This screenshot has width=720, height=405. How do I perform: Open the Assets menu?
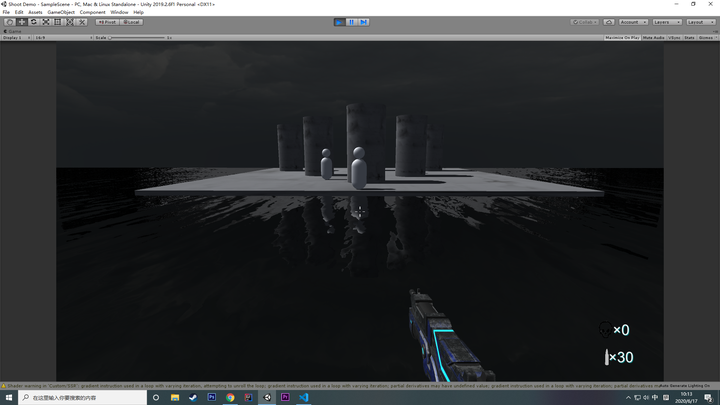(x=35, y=12)
